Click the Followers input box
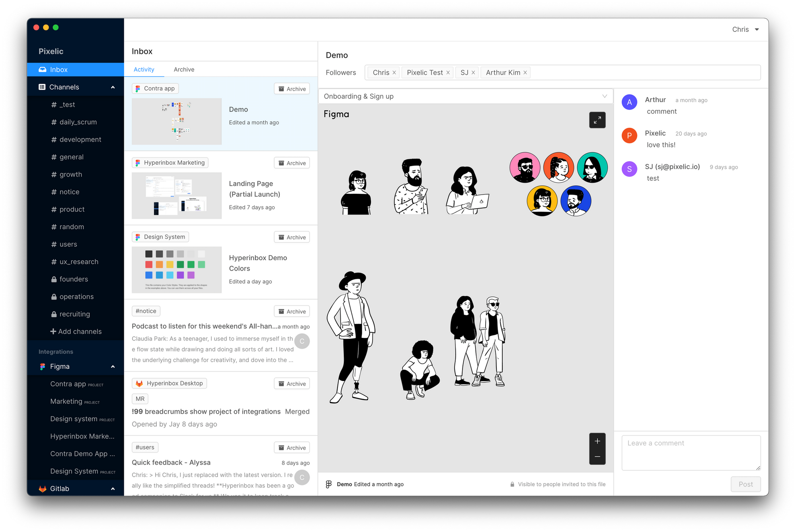796x532 pixels. tap(562, 72)
